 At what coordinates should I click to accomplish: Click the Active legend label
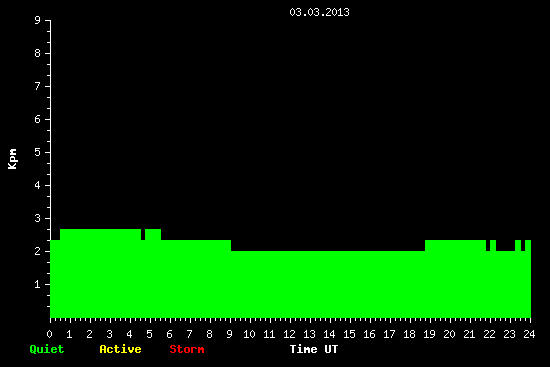[120, 349]
